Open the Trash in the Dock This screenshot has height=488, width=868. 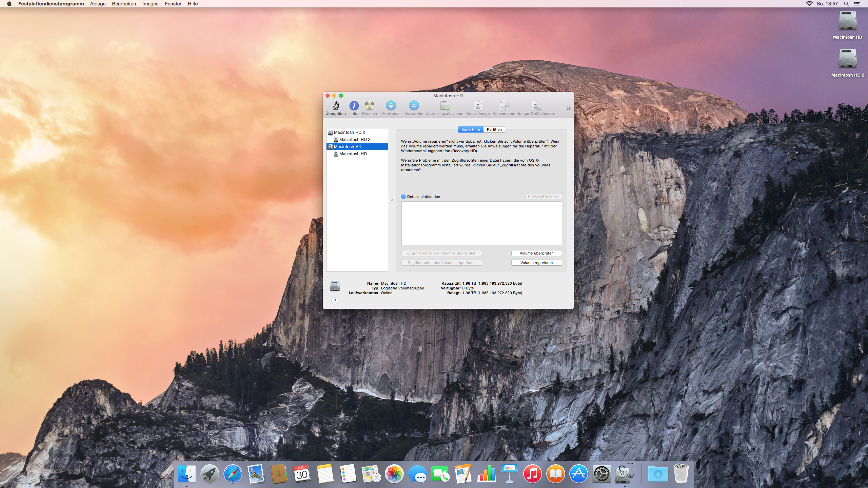681,473
